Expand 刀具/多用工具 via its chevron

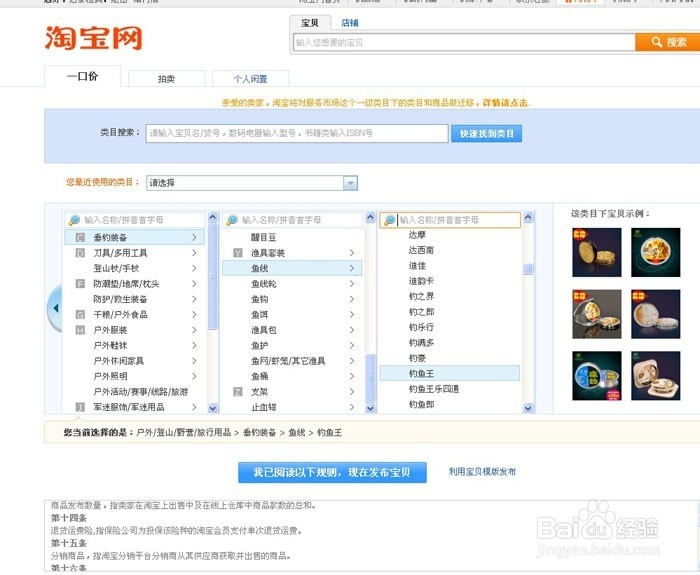coord(194,253)
